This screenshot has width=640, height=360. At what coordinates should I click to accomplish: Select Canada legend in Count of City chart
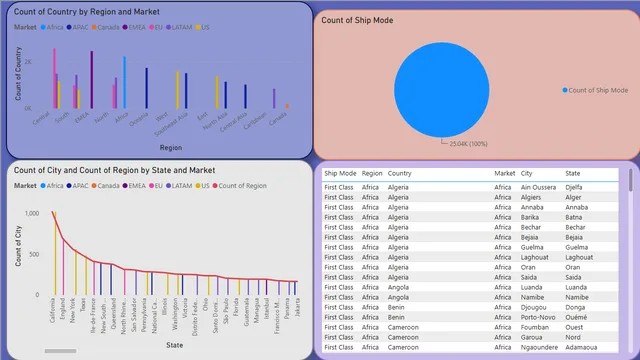point(105,186)
